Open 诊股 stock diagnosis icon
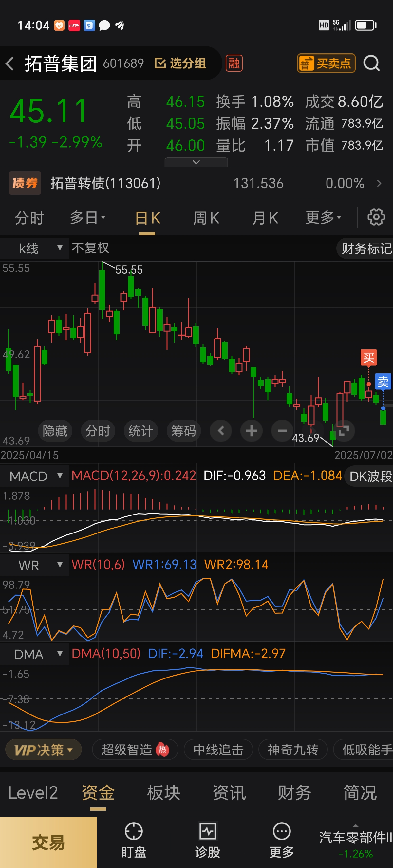The image size is (393, 868). point(208,841)
